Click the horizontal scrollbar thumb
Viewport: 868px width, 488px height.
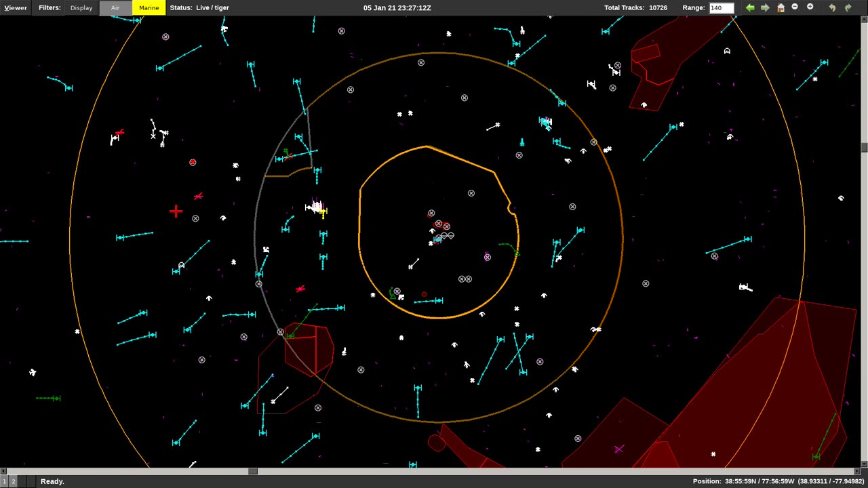(252, 471)
